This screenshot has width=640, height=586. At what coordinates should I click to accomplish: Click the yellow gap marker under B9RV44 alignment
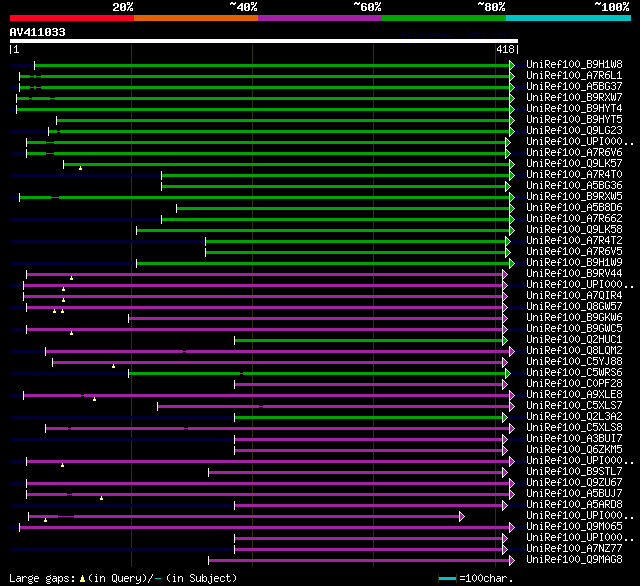pyautogui.click(x=71, y=278)
